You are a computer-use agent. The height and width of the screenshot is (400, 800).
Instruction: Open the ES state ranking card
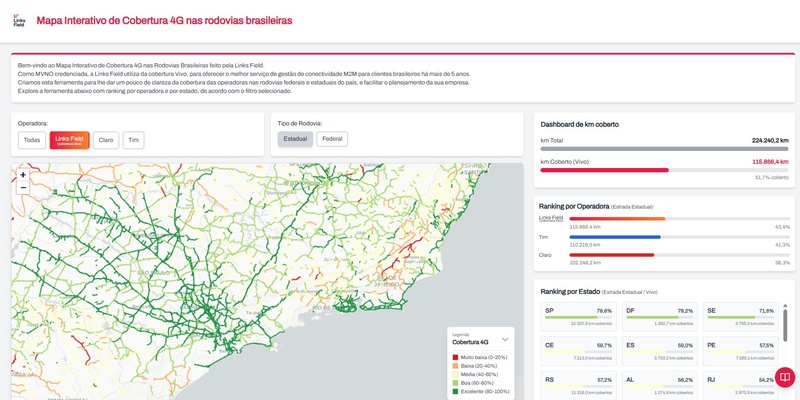point(660,351)
